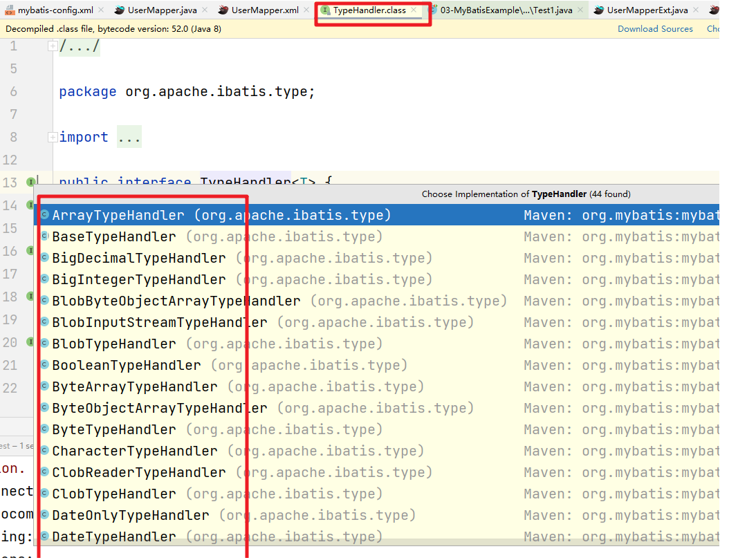Viewport: 729px width, 560px height.
Task: Close the UserMapper.java tab
Action: click(x=205, y=10)
